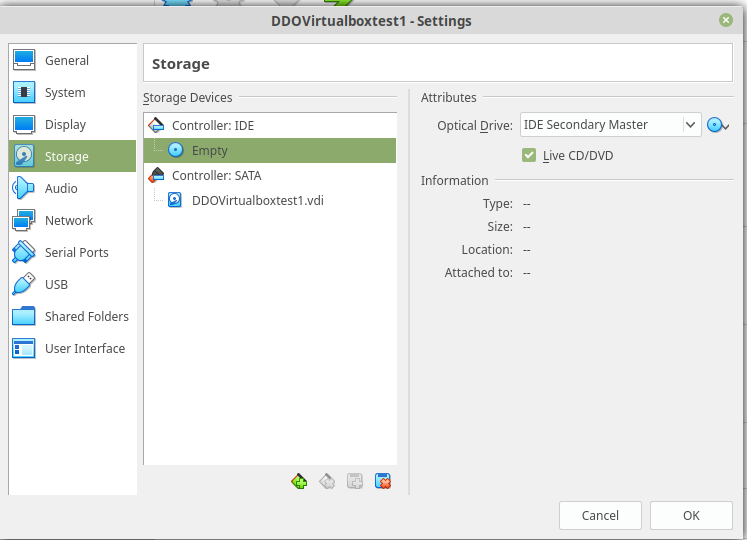The height and width of the screenshot is (540, 747).
Task: Open the Audio settings category
Action: point(72,188)
